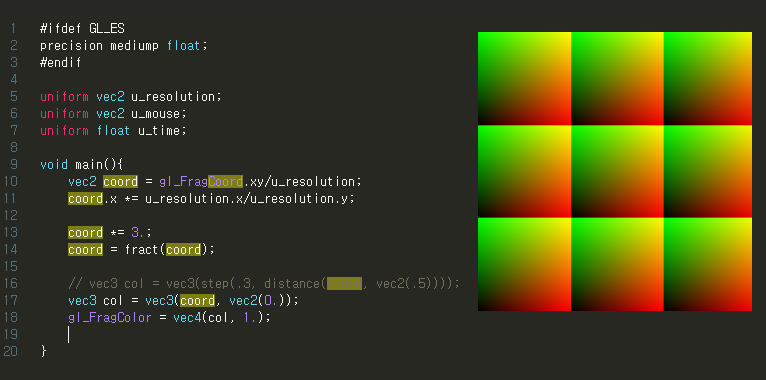Viewport: 766px width, 380px height.
Task: Click the bottom-right gradient tile in the preview
Action: pos(708,264)
